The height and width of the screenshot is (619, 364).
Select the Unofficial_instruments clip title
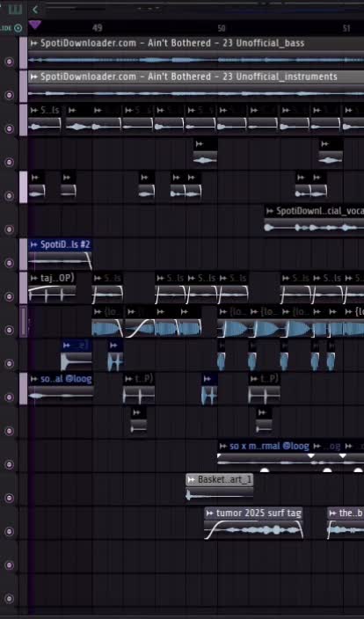pyautogui.click(x=189, y=76)
